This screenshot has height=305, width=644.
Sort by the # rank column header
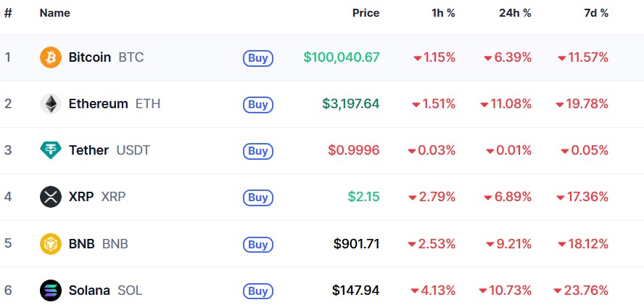pyautogui.click(x=8, y=13)
